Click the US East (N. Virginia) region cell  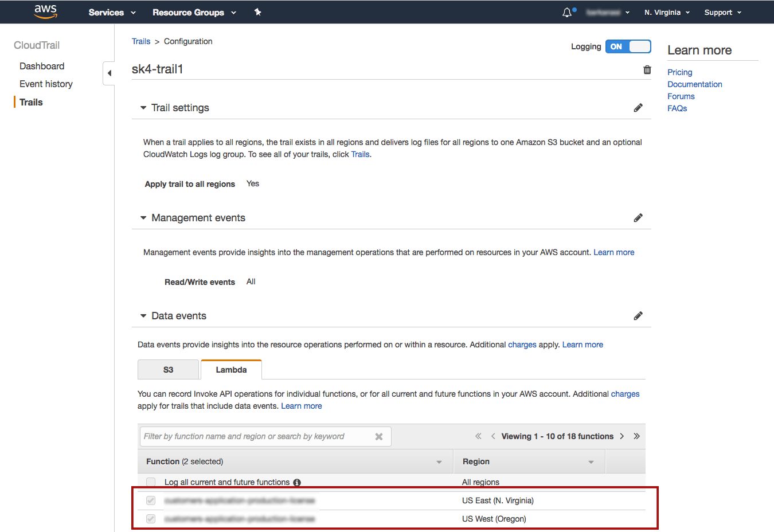point(498,500)
